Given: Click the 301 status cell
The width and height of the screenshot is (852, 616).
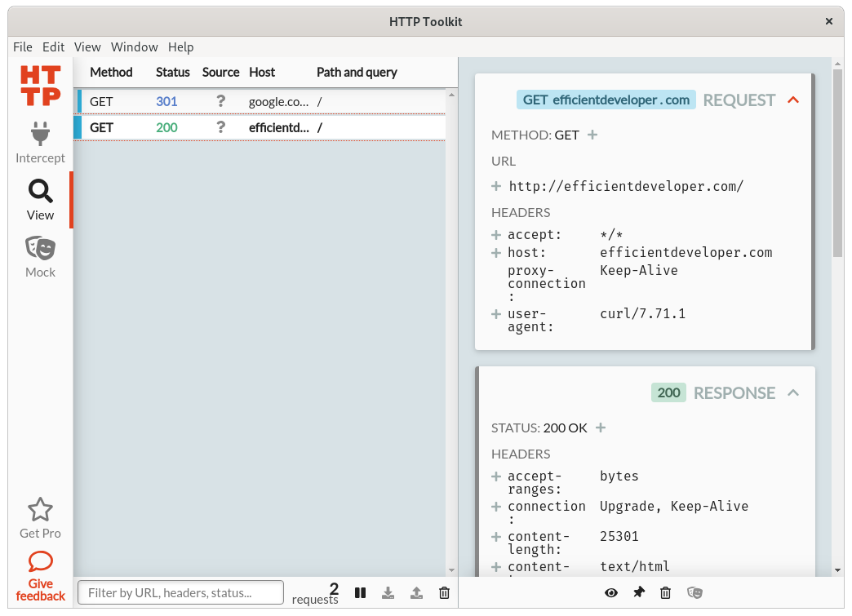Looking at the screenshot, I should (166, 102).
